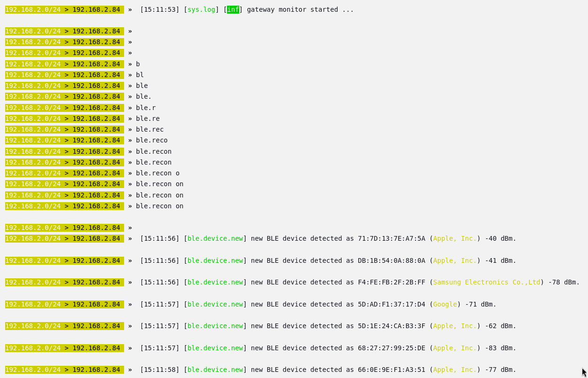588x378 pixels.
Task: Click 'ble.device.new' tag on the Samsung row
Action: pos(215,282)
